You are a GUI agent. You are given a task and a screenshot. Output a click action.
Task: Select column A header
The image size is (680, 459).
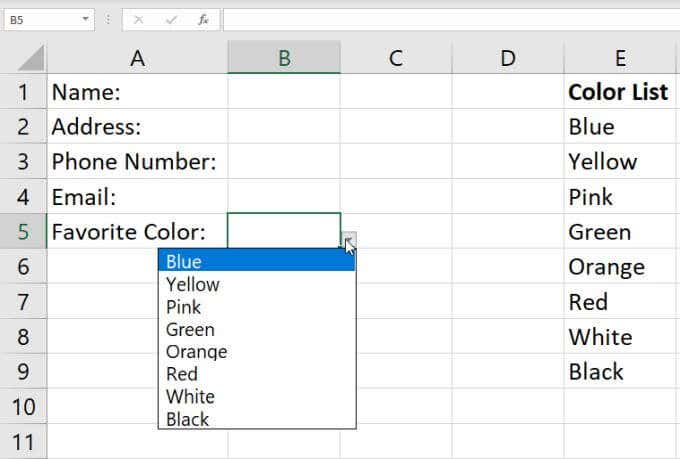pyautogui.click(x=137, y=58)
